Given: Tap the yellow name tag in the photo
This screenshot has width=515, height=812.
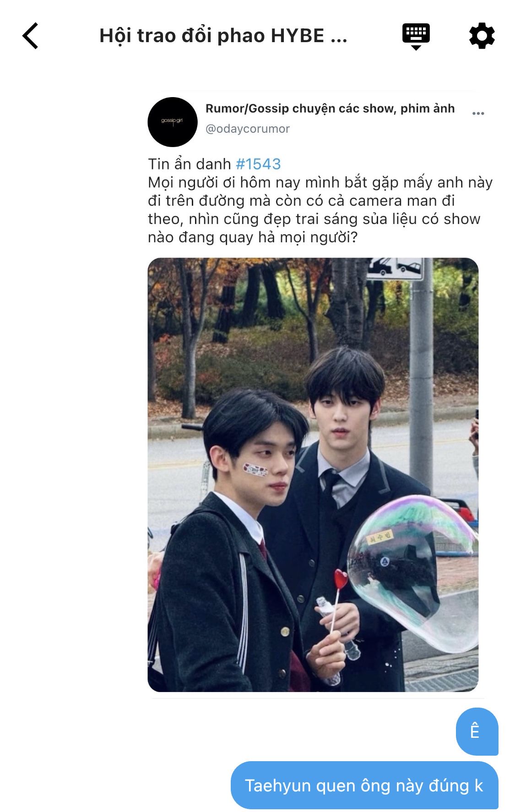Looking at the screenshot, I should (379, 538).
